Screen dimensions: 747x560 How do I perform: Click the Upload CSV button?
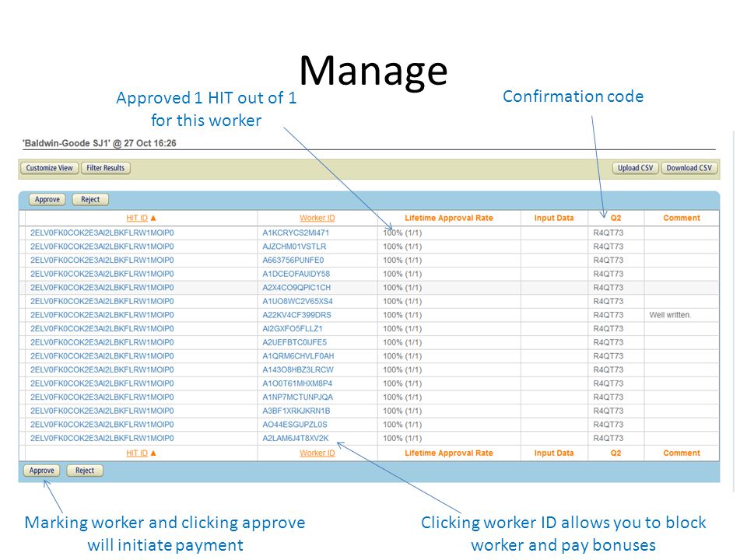636,168
